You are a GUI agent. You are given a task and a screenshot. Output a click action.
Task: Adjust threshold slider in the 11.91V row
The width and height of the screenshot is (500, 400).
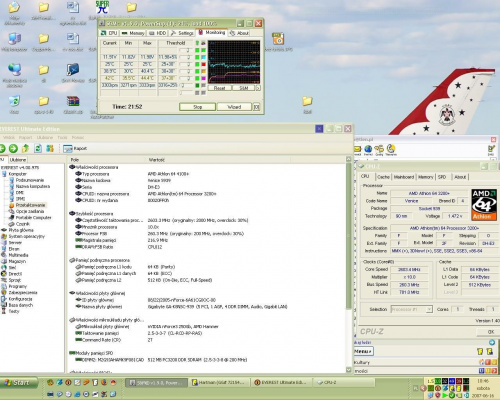pyautogui.click(x=186, y=57)
